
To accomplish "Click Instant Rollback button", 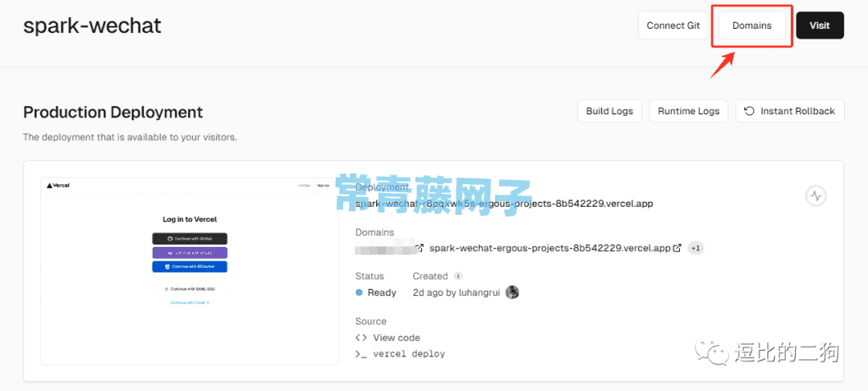I will tap(789, 111).
